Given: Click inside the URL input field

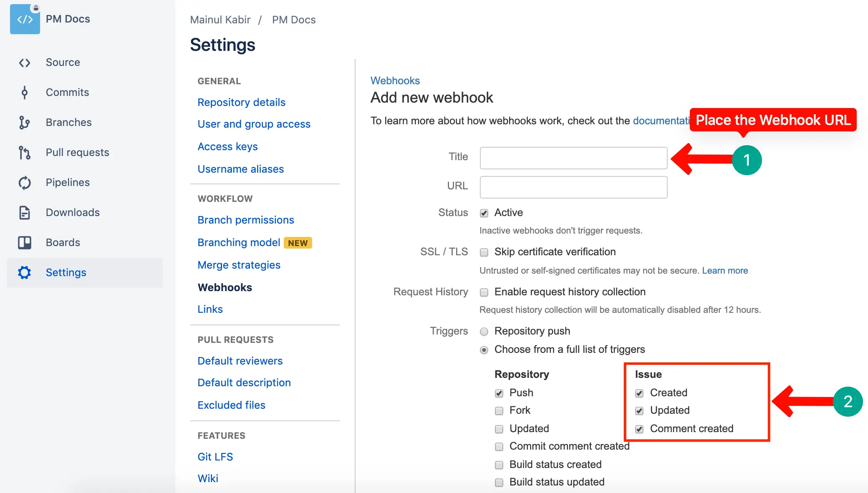Looking at the screenshot, I should [573, 187].
